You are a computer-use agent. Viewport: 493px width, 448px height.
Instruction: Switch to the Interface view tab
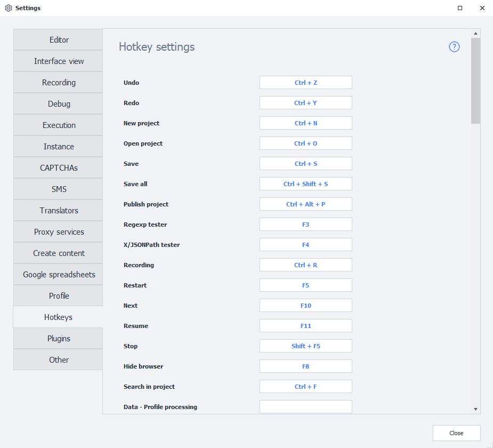pyautogui.click(x=59, y=61)
